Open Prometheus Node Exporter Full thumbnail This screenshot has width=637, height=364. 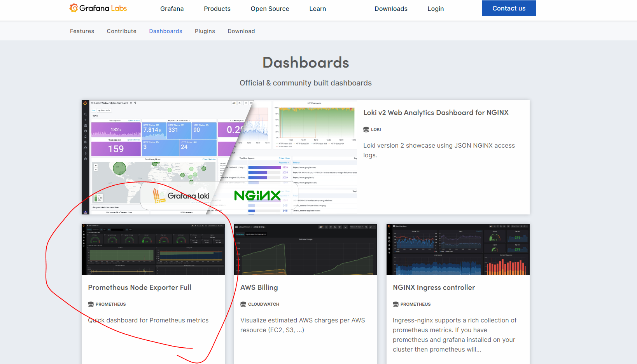[153, 249]
